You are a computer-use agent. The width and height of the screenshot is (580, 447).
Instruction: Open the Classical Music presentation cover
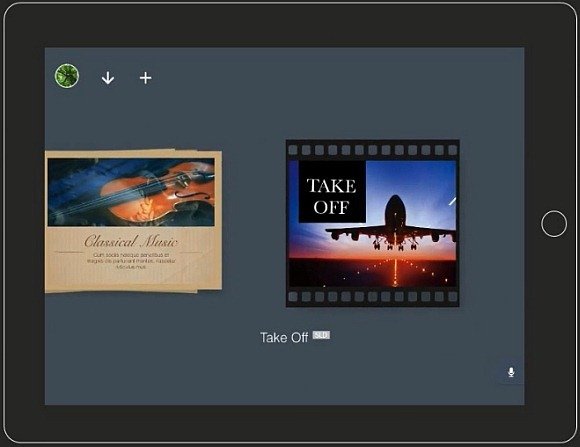[x=134, y=221]
